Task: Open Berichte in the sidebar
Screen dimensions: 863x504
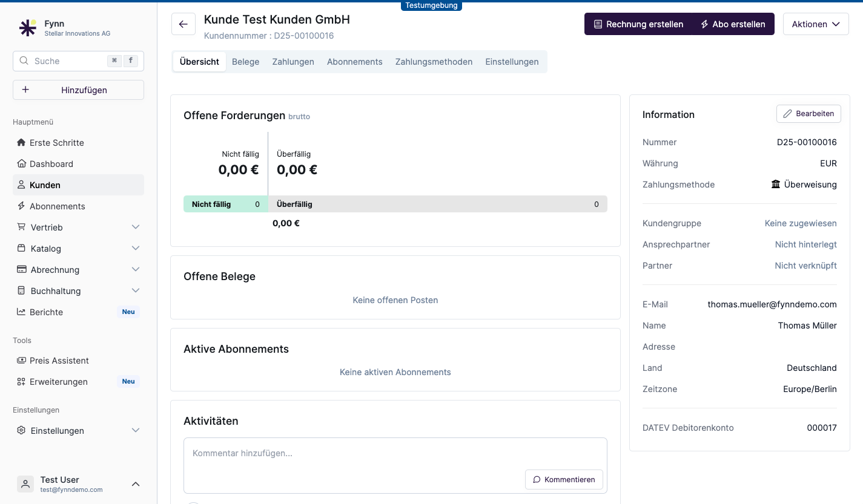Action: (x=78, y=312)
